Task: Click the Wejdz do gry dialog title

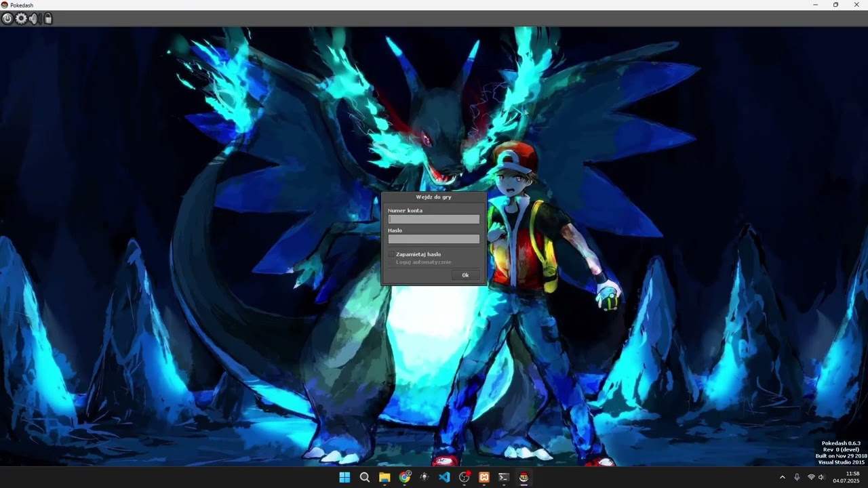Action: click(434, 197)
